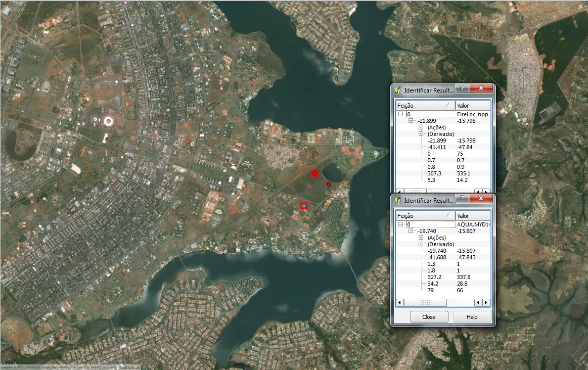The height and width of the screenshot is (370, 588).
Task: Expand (Derivado) in the AQUA results tree
Action: tap(421, 244)
